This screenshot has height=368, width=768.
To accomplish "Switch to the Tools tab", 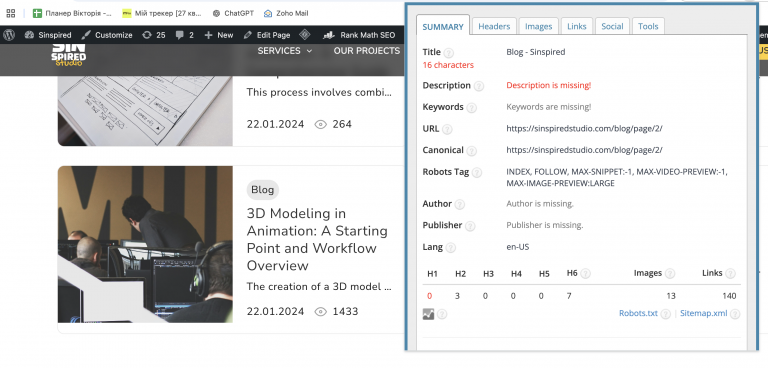I will 648,26.
